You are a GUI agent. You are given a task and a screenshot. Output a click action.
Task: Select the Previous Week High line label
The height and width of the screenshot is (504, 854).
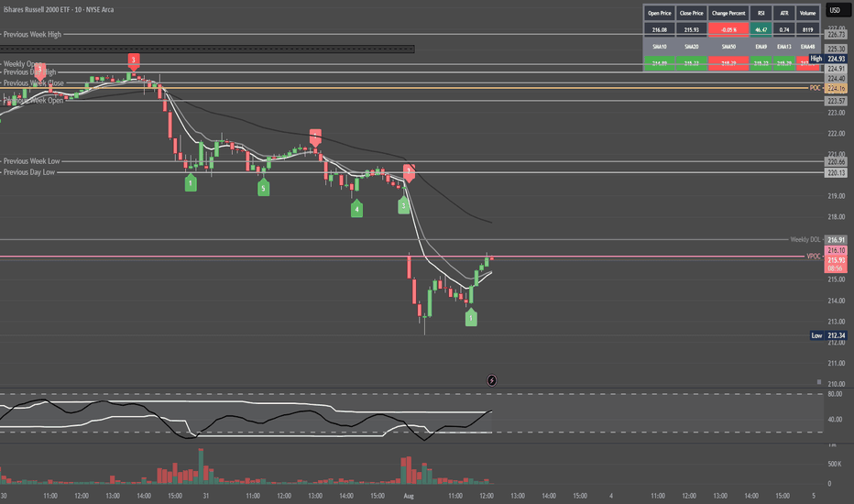pyautogui.click(x=32, y=34)
